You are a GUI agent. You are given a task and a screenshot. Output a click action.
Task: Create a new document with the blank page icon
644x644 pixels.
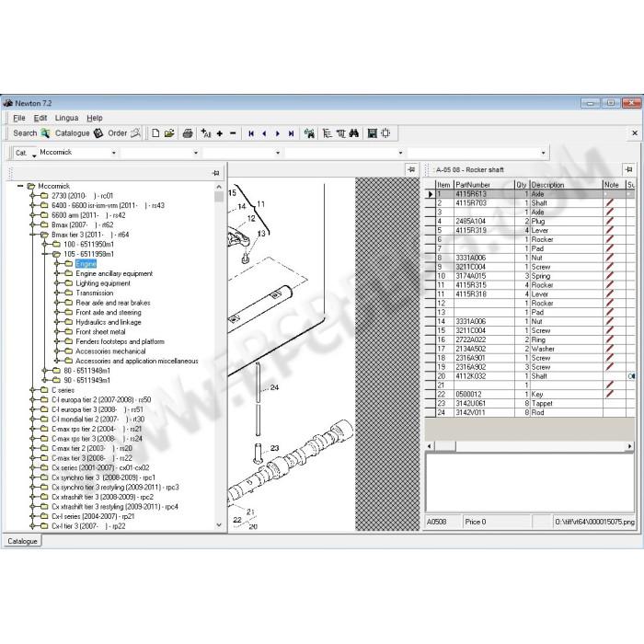155,133
